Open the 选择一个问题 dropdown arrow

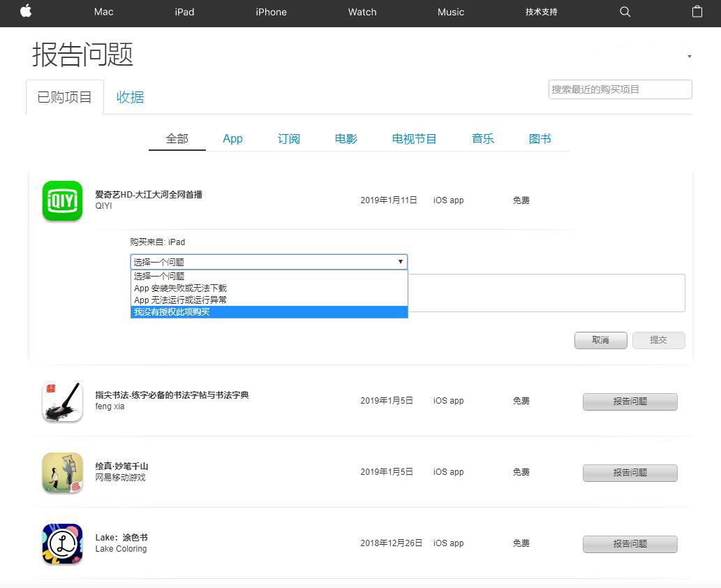tap(400, 261)
